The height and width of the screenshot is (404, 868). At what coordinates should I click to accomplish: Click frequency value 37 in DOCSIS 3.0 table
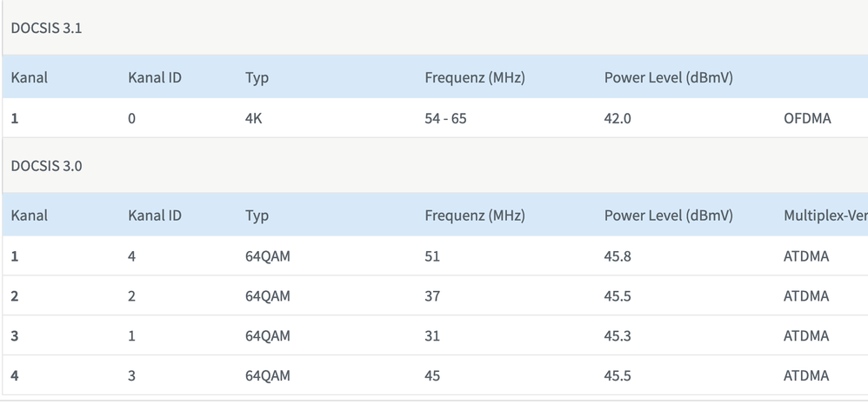432,296
